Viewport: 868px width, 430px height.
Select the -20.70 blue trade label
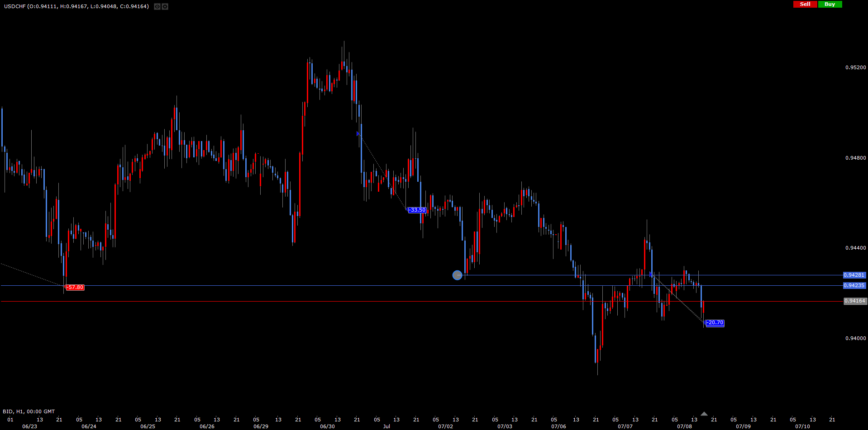[715, 322]
